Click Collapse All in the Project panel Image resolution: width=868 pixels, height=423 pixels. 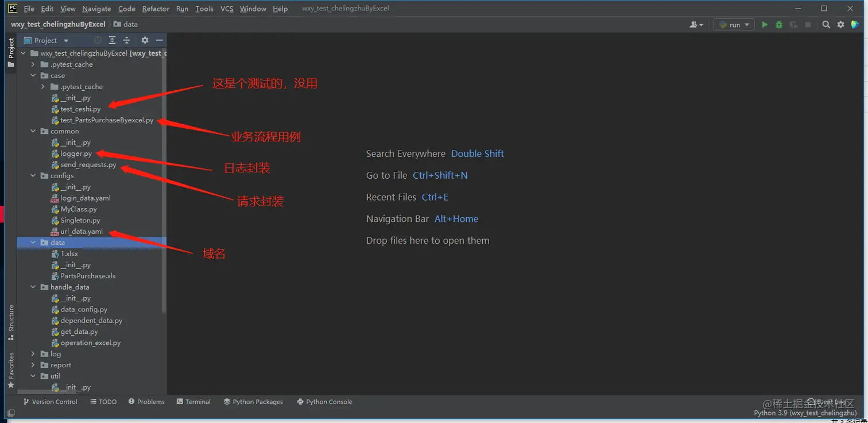(127, 40)
